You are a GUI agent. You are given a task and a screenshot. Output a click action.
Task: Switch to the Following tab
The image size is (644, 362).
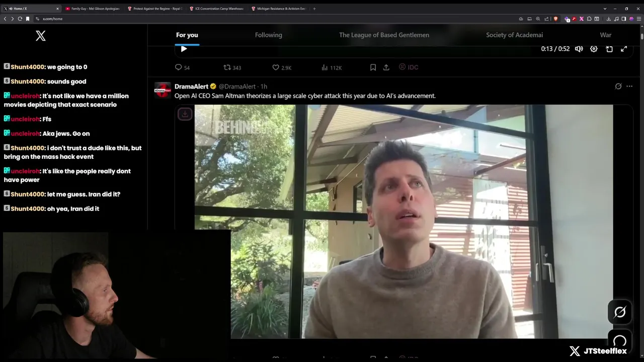click(269, 35)
